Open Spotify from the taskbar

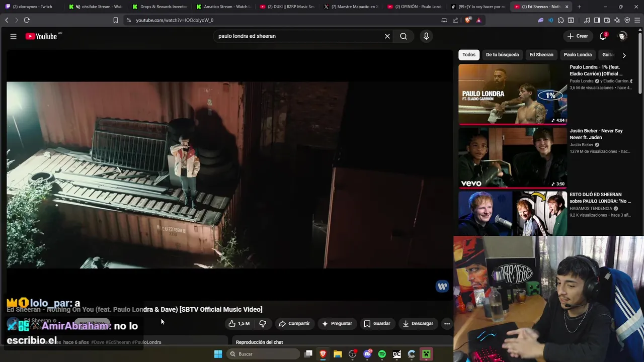(382, 354)
